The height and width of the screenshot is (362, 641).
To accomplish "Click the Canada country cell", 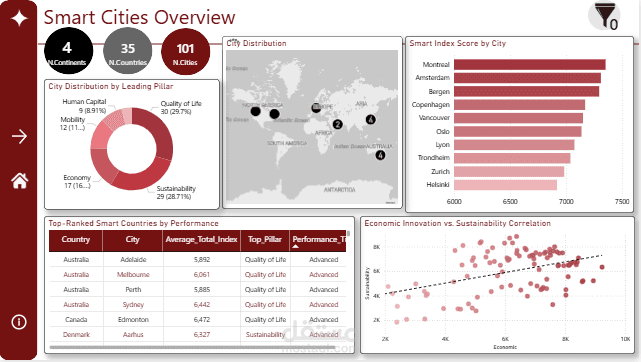I will click(x=76, y=320).
